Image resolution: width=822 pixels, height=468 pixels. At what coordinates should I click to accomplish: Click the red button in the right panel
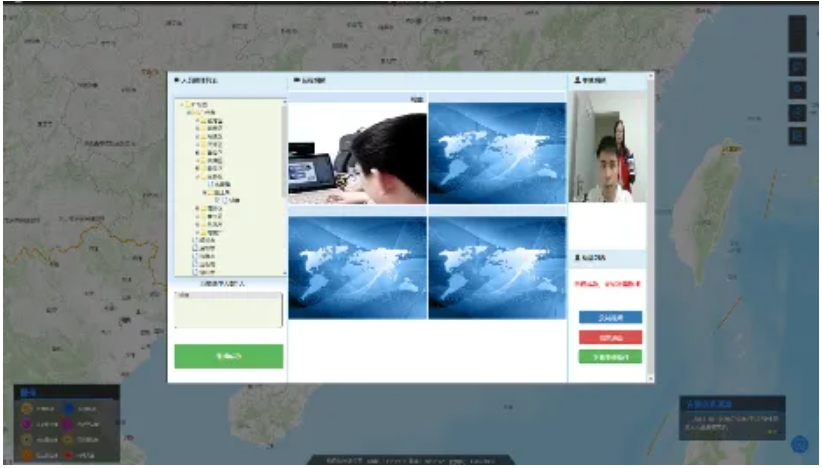point(610,337)
